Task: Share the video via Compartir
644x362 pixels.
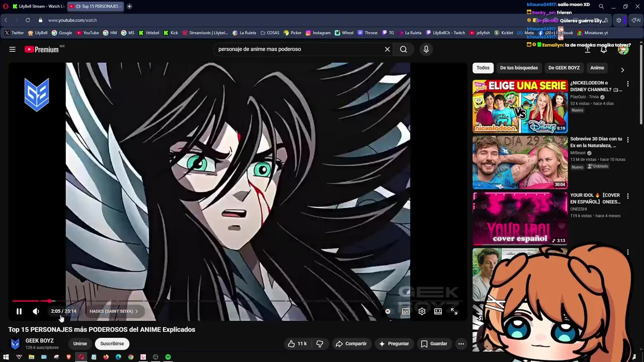Action: (x=351, y=343)
